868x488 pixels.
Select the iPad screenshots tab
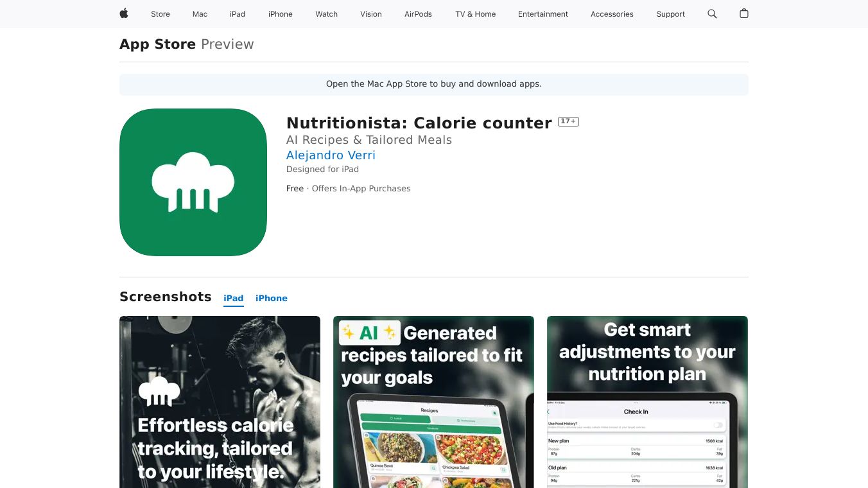(234, 298)
